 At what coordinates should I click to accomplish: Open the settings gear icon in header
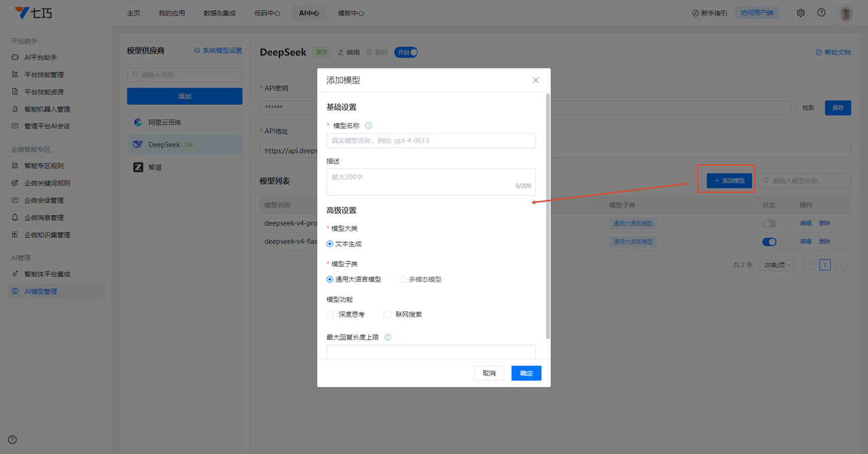tap(800, 13)
